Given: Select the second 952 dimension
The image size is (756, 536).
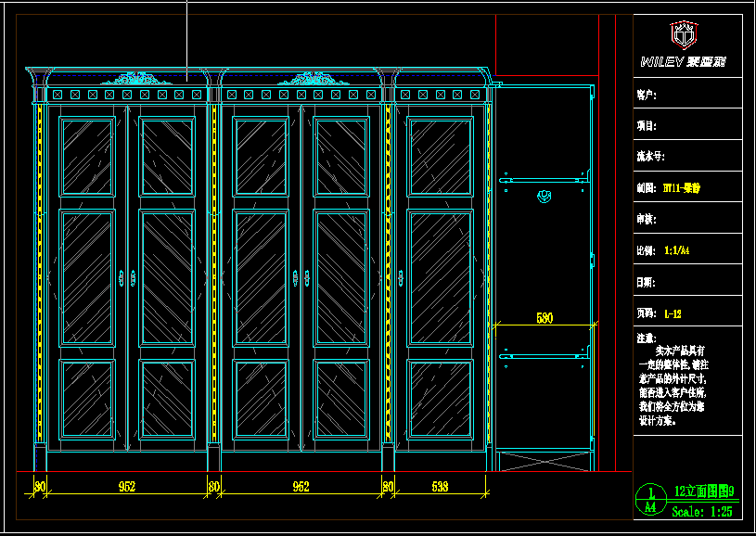Looking at the screenshot, I should tap(301, 486).
